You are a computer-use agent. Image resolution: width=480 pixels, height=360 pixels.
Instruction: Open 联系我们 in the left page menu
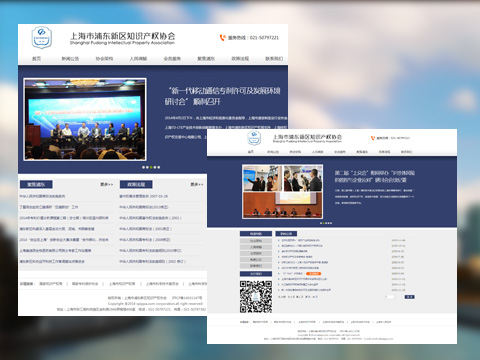[274, 59]
